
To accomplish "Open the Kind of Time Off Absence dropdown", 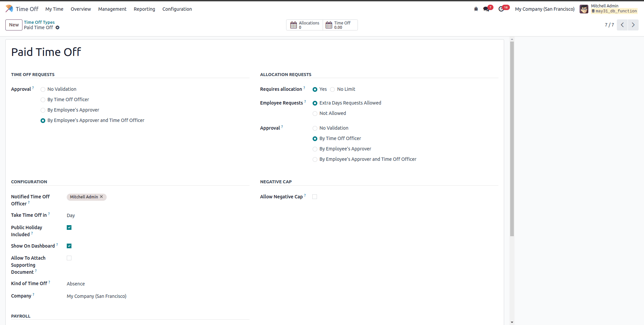I will pyautogui.click(x=158, y=284).
